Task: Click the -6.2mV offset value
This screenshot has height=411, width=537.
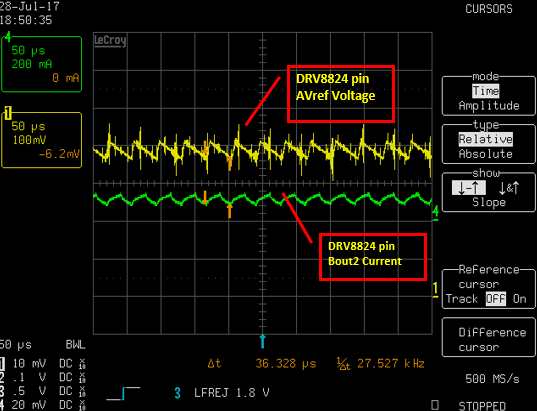Action: pos(59,154)
